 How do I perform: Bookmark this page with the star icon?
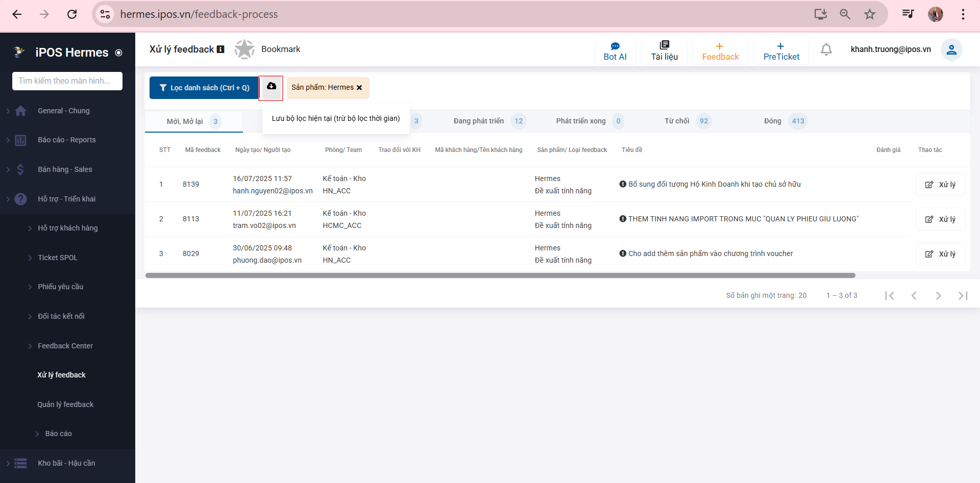pos(870,14)
